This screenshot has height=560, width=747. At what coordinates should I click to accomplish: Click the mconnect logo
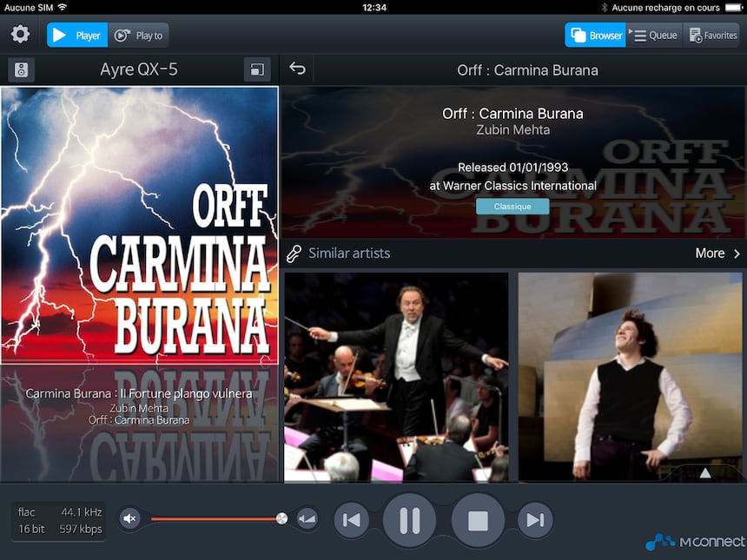(695, 542)
